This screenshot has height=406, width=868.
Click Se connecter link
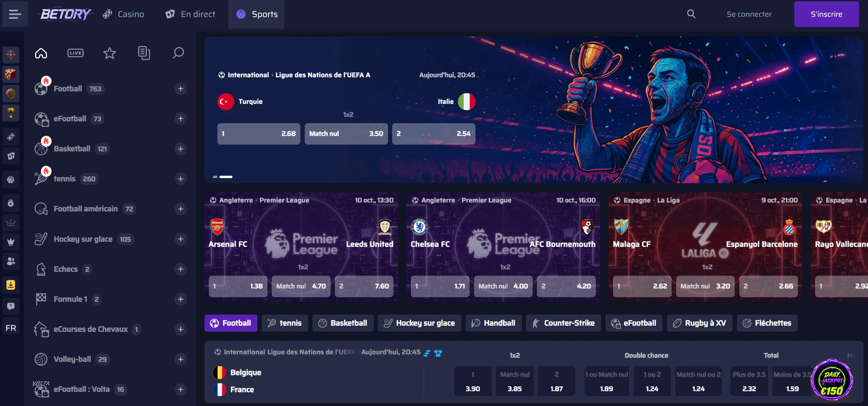click(x=749, y=14)
